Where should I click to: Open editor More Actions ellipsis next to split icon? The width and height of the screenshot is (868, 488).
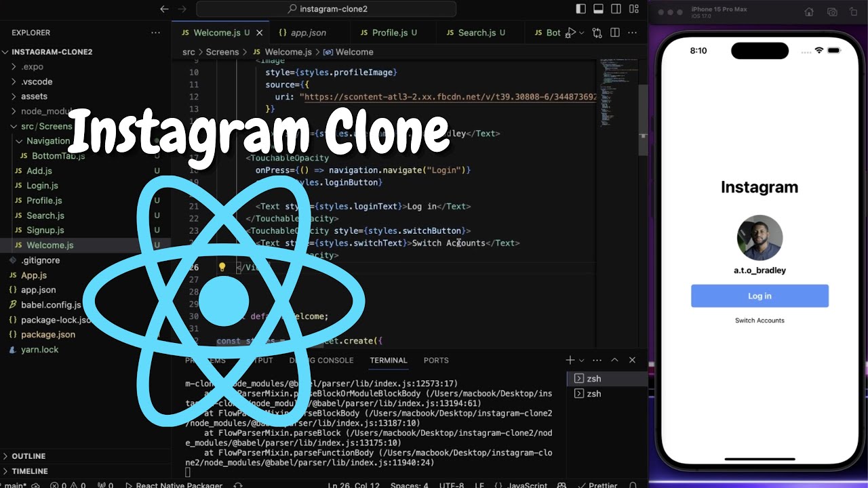633,33
